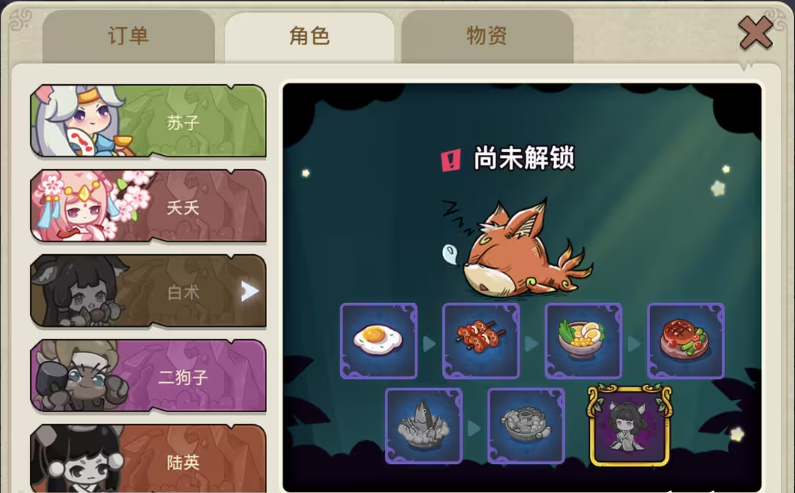Image resolution: width=795 pixels, height=493 pixels.
Task: Select the noodle bowl with egg icon
Action: click(x=584, y=341)
